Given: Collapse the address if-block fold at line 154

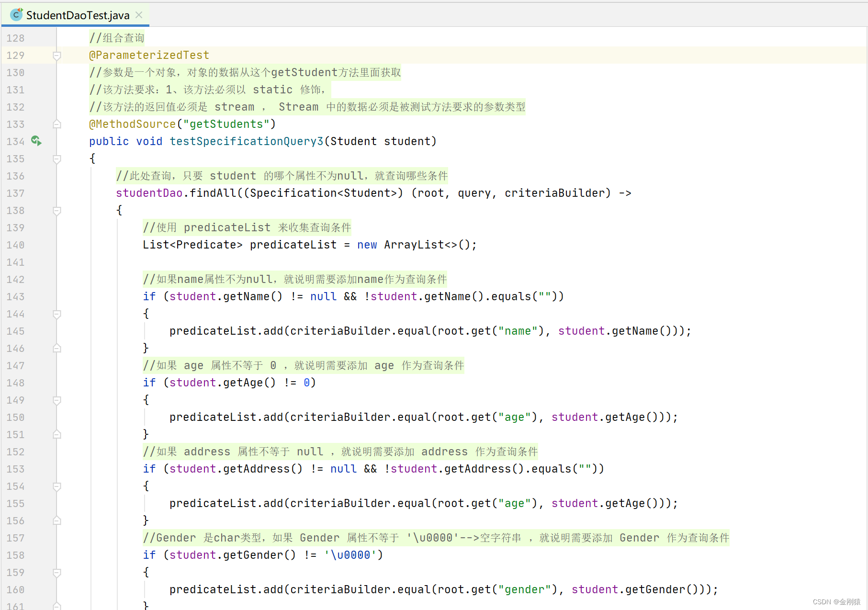Looking at the screenshot, I should 56,486.
